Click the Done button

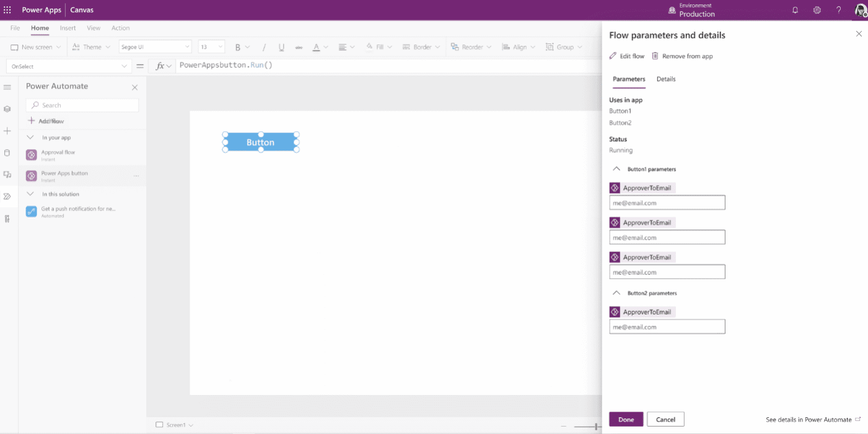pyautogui.click(x=626, y=419)
